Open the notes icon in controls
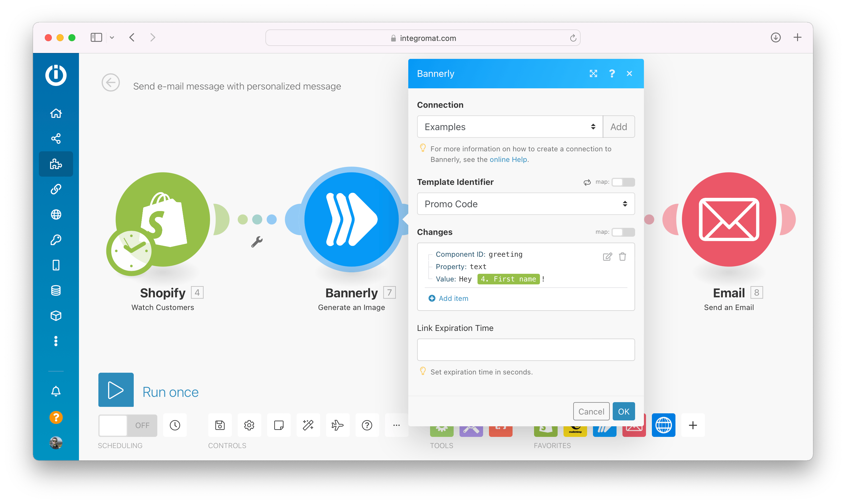This screenshot has width=846, height=504. tap(279, 425)
